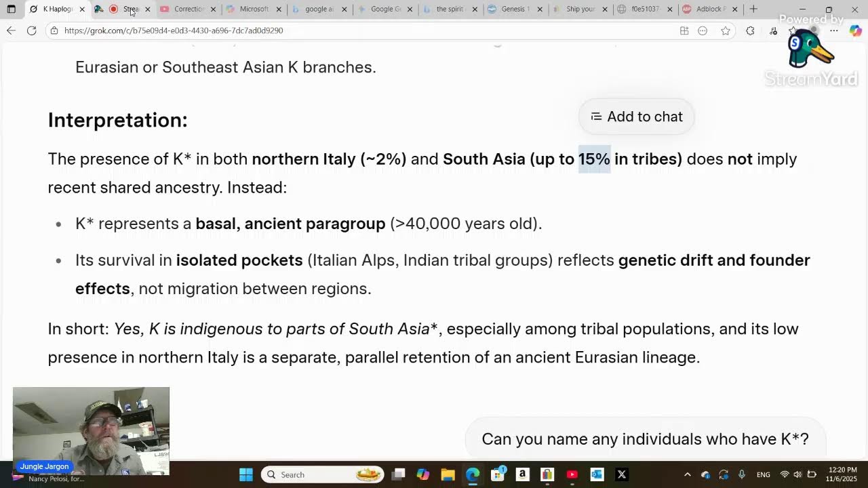Open Outlook from the taskbar
Image resolution: width=868 pixels, height=488 pixels.
click(x=597, y=474)
